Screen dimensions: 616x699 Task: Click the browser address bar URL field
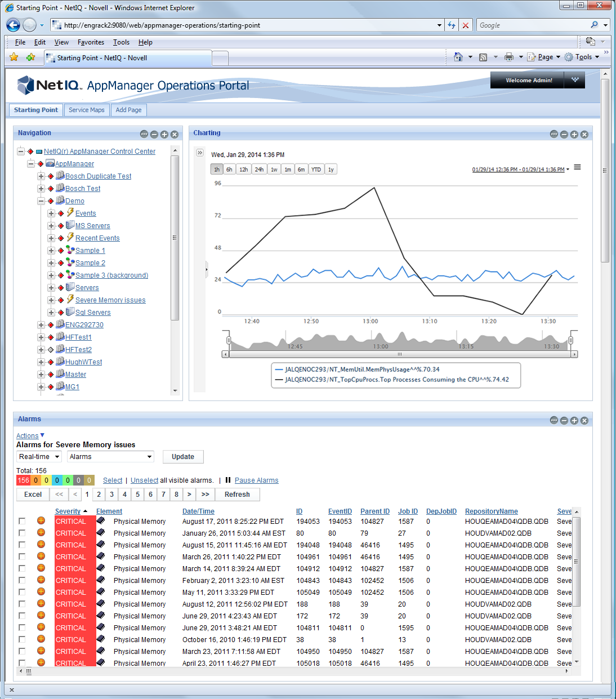click(248, 25)
